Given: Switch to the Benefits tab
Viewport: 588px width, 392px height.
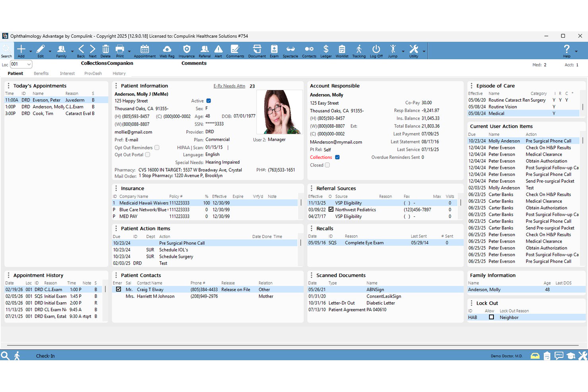Looking at the screenshot, I should (41, 73).
